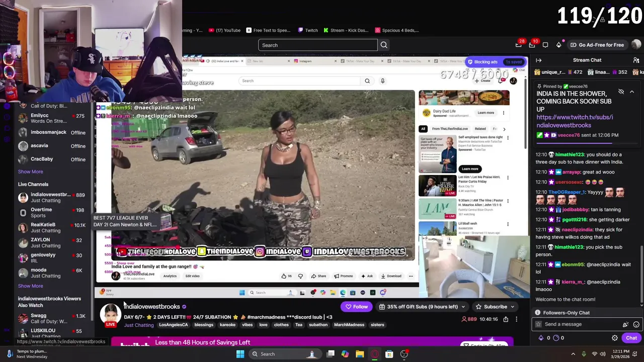Image resolution: width=644 pixels, height=362 pixels.
Task: Click the celebration icon in the chat input
Action: click(625, 324)
